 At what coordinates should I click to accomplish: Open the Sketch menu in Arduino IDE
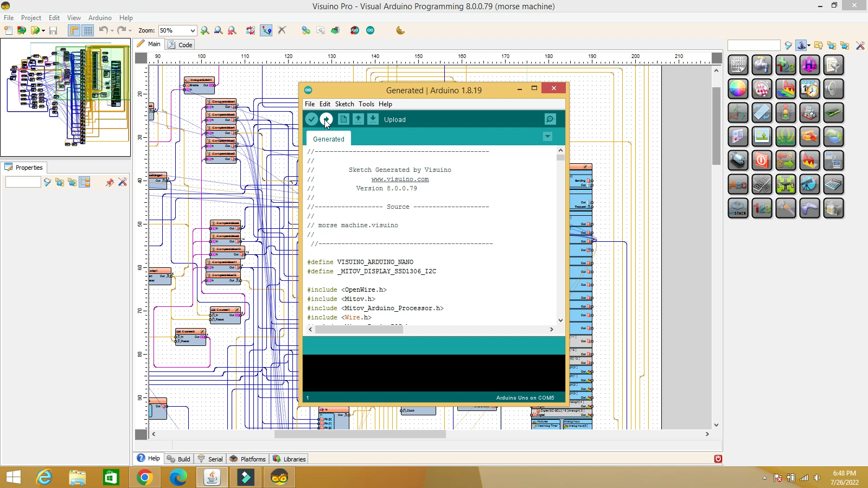tap(344, 104)
